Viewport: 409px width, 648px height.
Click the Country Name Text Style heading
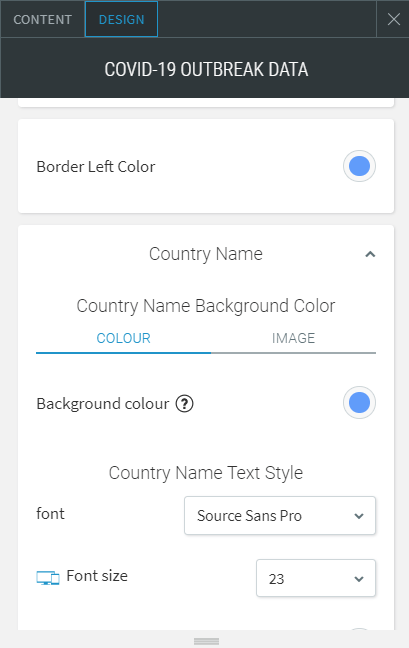(206, 473)
